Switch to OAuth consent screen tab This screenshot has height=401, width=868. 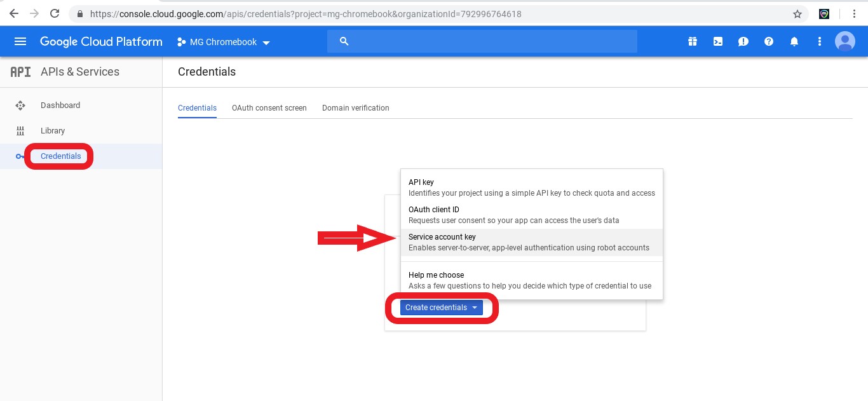269,108
